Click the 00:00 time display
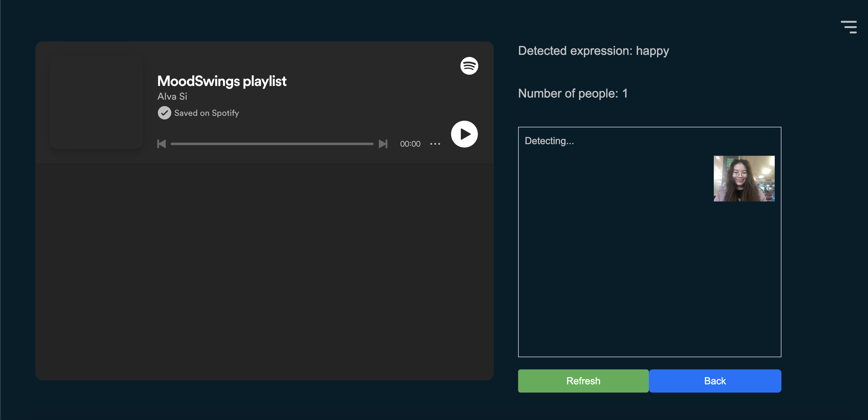Viewport: 868px width, 420px height. click(x=410, y=144)
